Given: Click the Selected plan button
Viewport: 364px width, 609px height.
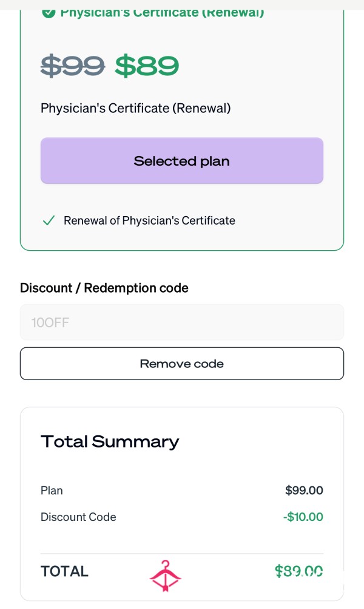Looking at the screenshot, I should tap(181, 160).
